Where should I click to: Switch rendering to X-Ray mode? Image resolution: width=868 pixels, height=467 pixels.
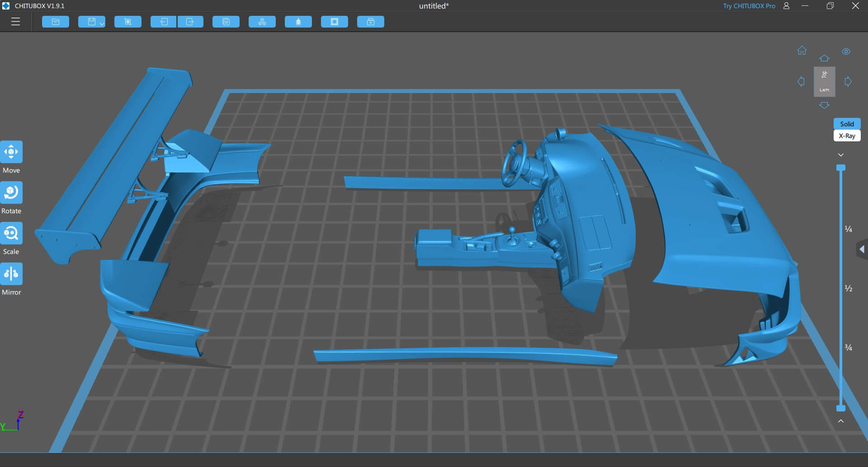coord(847,136)
